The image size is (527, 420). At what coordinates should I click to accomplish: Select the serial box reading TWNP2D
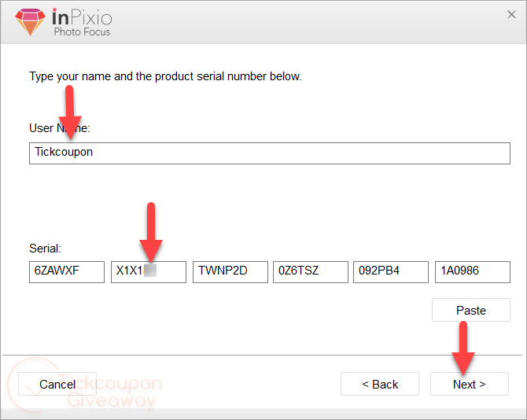230,272
